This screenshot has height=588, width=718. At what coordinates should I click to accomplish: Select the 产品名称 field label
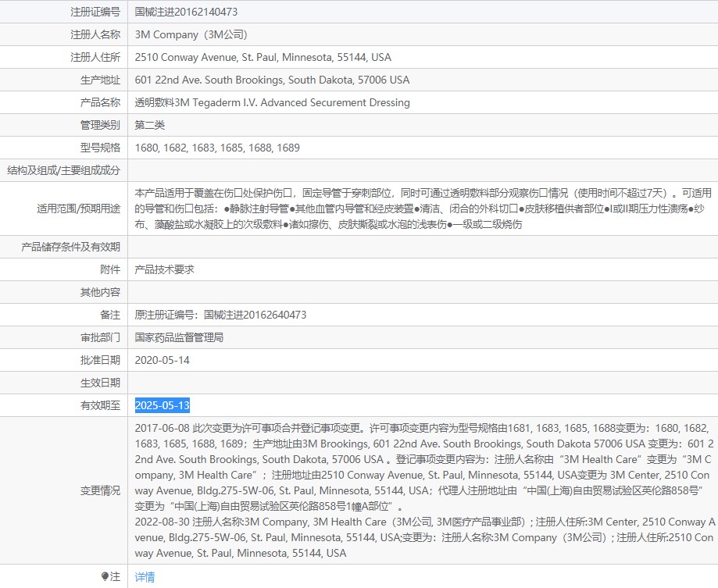click(100, 102)
